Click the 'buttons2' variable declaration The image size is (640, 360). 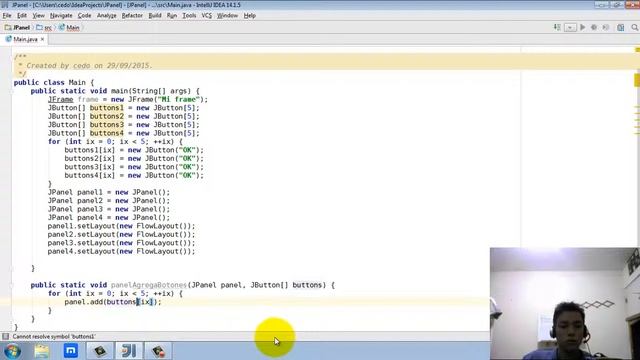click(x=107, y=116)
